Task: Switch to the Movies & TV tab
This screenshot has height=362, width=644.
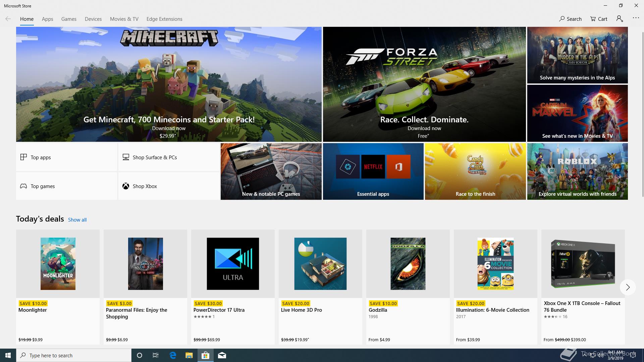Action: [124, 19]
